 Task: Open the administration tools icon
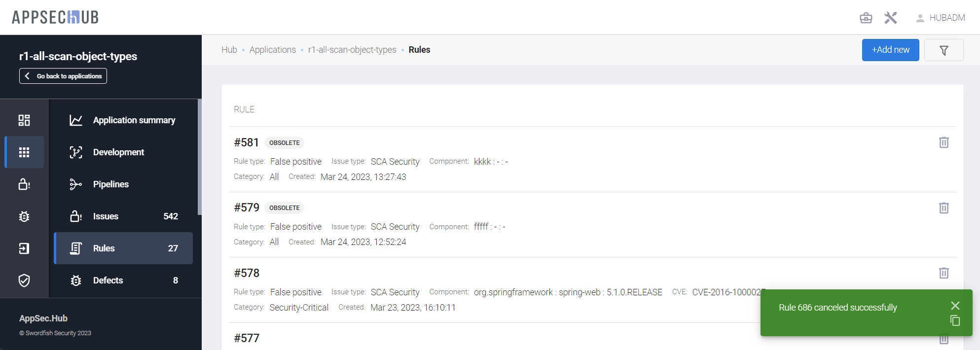point(890,18)
